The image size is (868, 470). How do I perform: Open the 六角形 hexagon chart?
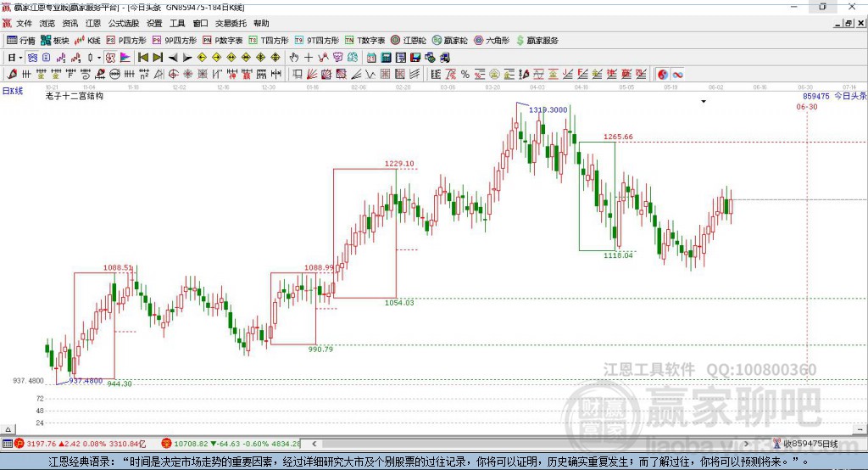pyautogui.click(x=492, y=41)
